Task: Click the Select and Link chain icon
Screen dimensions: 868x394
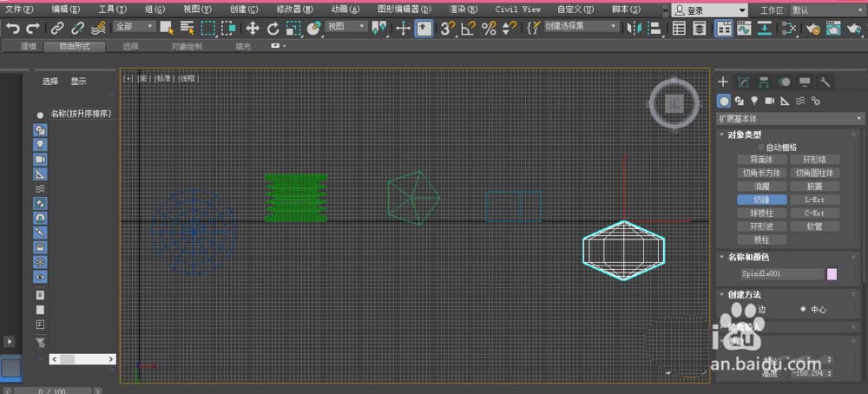Action: [57, 28]
